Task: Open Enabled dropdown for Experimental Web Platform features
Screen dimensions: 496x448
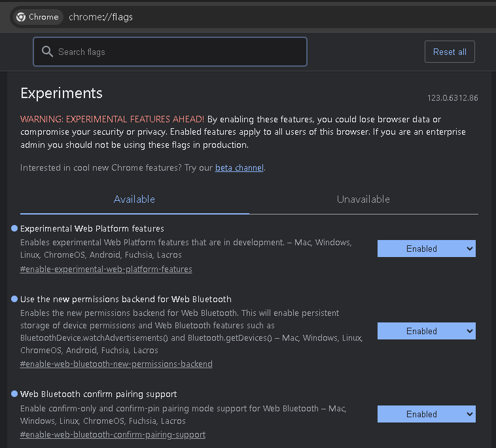Action: point(427,249)
